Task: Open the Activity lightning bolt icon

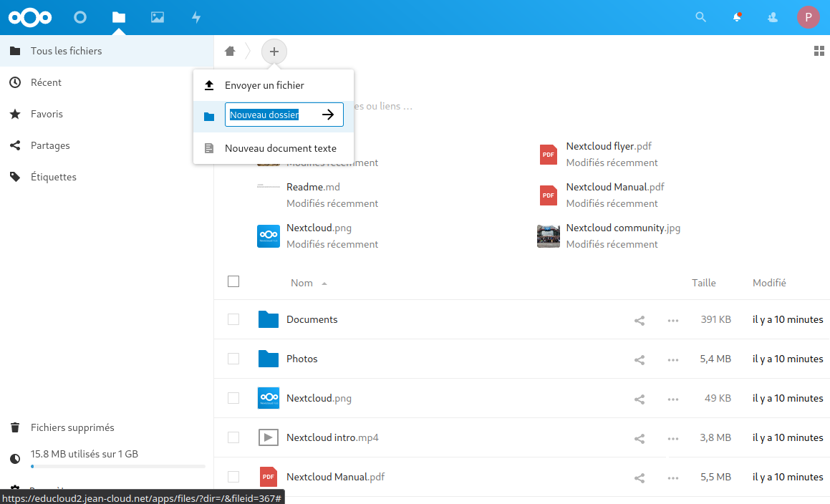Action: (x=196, y=17)
